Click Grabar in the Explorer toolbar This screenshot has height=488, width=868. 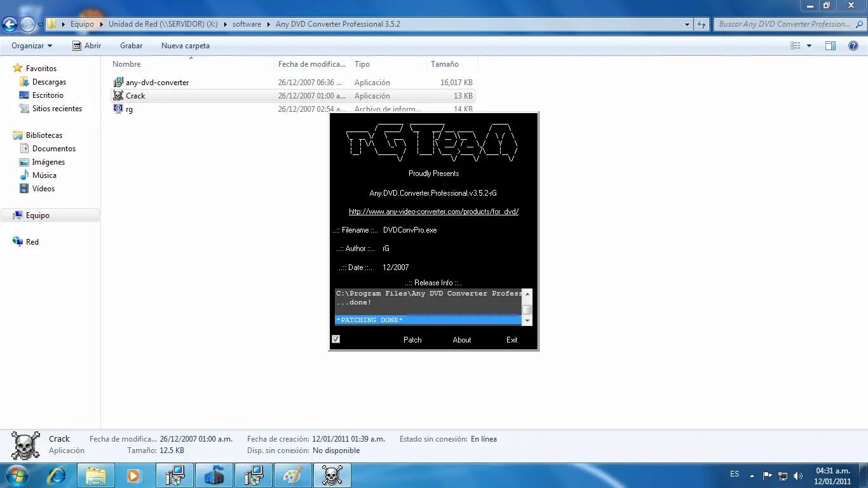pyautogui.click(x=131, y=46)
